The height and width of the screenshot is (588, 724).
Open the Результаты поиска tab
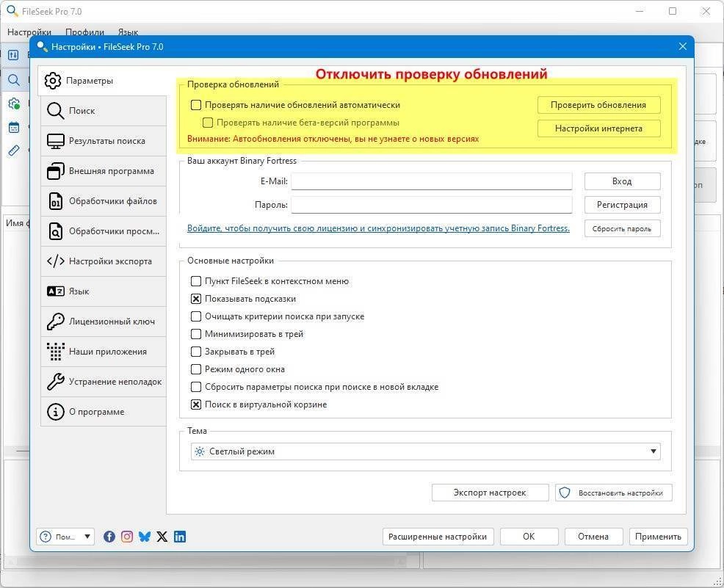[x=104, y=141]
